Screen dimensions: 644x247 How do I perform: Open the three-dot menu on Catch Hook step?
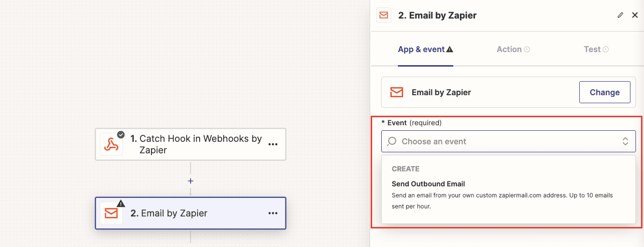point(273,144)
